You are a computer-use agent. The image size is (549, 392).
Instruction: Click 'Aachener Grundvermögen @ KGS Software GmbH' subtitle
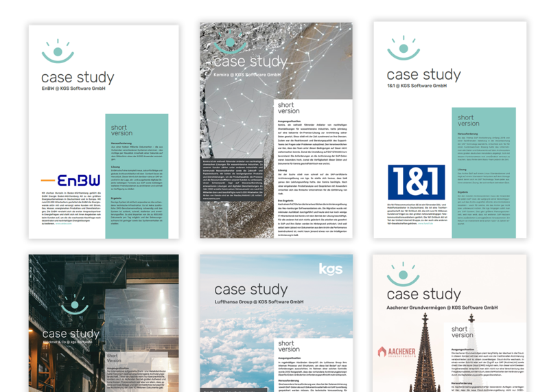(442, 308)
